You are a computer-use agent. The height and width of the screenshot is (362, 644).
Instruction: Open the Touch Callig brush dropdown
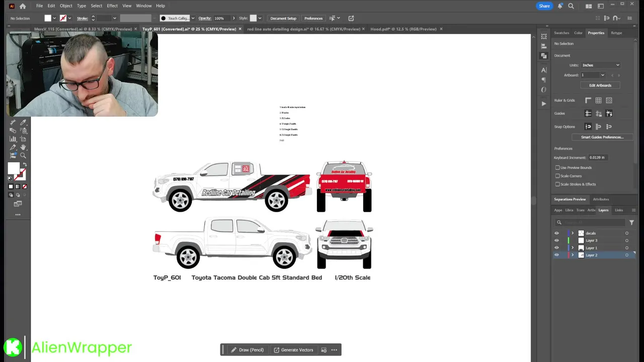coord(193,18)
